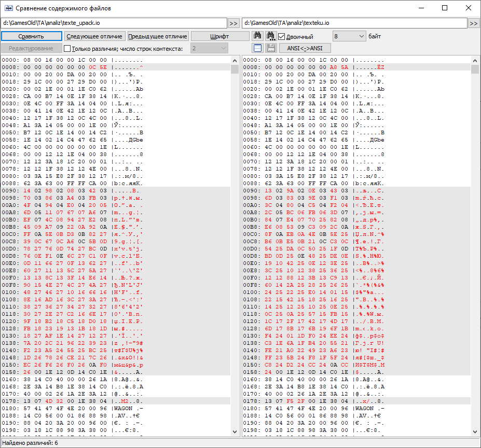The image size is (481, 448).
Task: Click the left pane scrollbar up arrow
Action: [235, 61]
